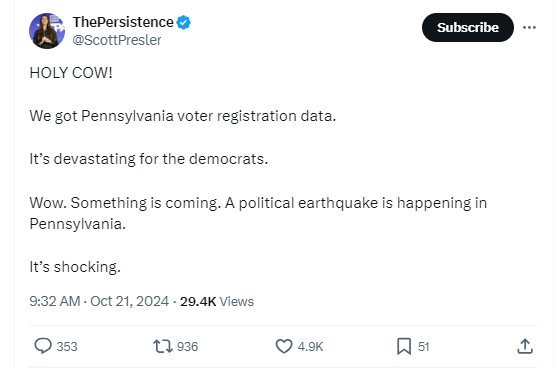Screen dimensions: 557x369
Task: Click the 353 replies count
Action: tap(67, 347)
